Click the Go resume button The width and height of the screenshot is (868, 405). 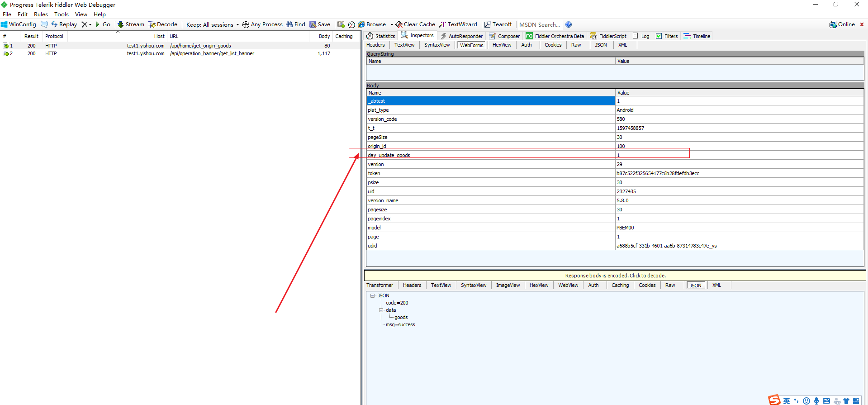(x=103, y=24)
